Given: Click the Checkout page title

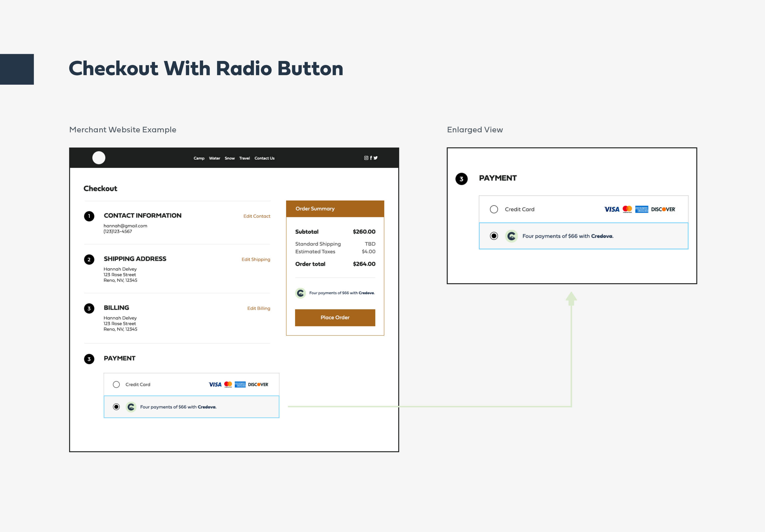Looking at the screenshot, I should click(x=100, y=189).
